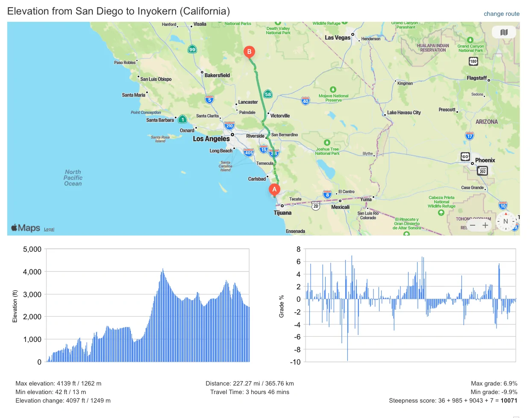This screenshot has height=418, width=532.
Task: Zoom in with the plus button
Action: pyautogui.click(x=485, y=225)
